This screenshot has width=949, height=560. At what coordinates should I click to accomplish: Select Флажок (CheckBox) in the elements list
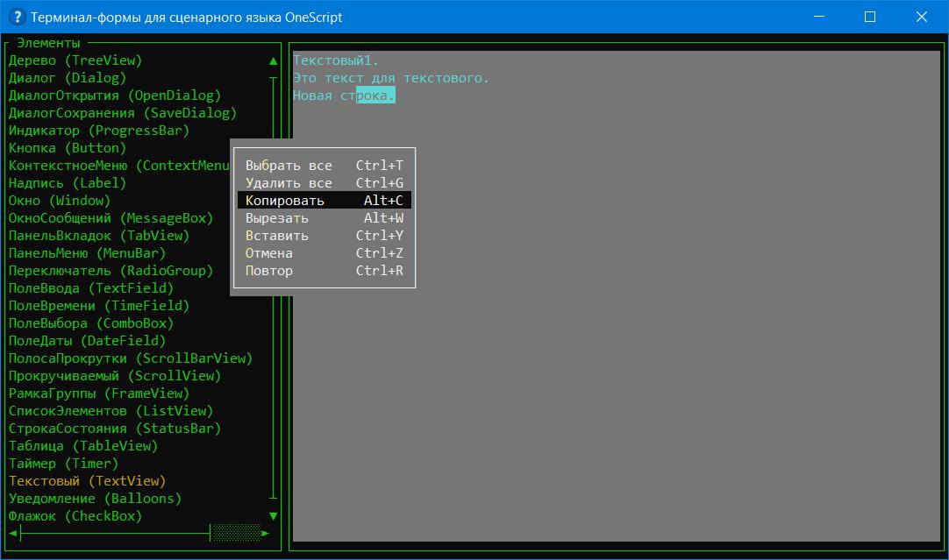click(x=75, y=516)
